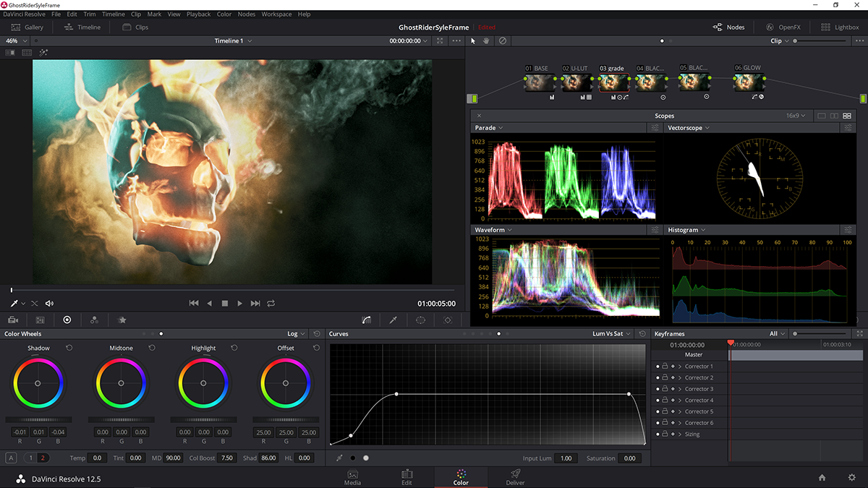Open the Motion Effects star palette

122,320
